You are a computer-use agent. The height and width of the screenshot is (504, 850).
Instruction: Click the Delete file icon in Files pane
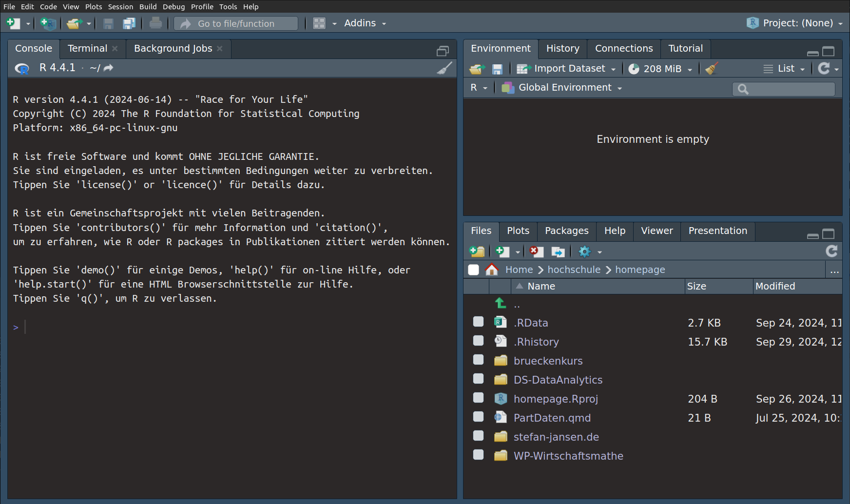pos(536,252)
